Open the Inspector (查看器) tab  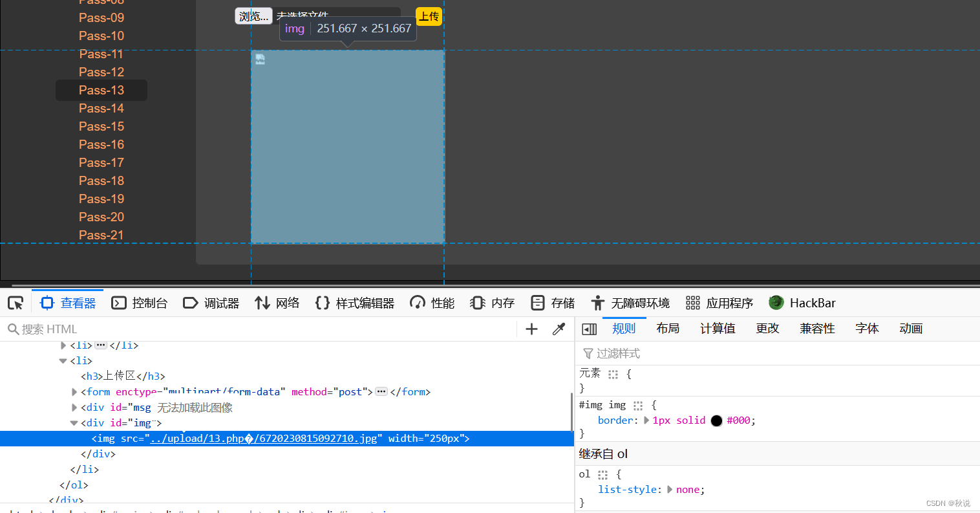coord(68,303)
